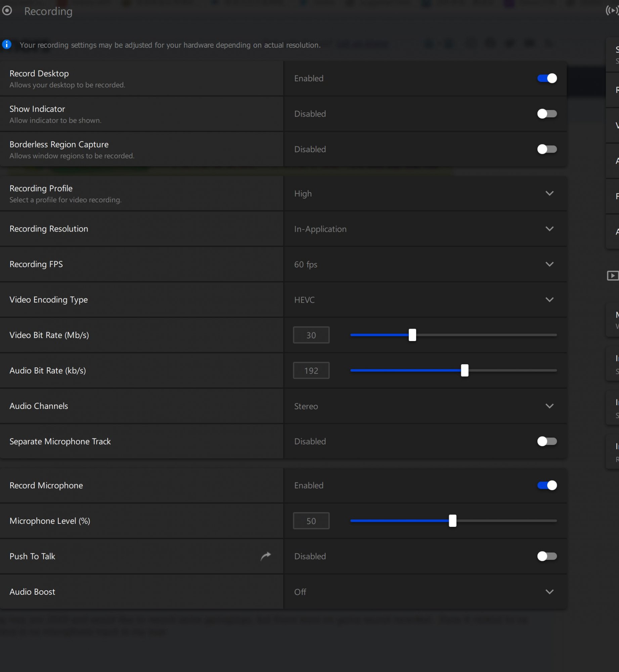This screenshot has height=672, width=619.
Task: Enable Separate Microphone Track switch
Action: point(547,441)
